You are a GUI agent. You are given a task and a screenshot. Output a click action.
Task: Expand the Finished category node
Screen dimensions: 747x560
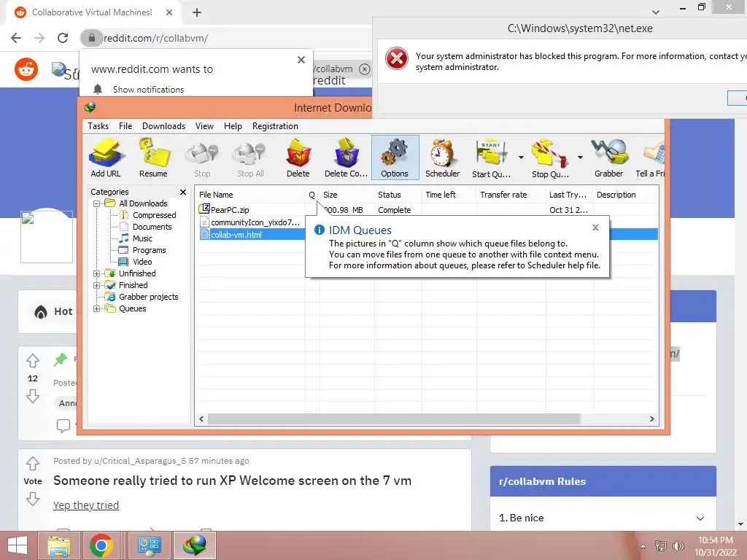97,286
